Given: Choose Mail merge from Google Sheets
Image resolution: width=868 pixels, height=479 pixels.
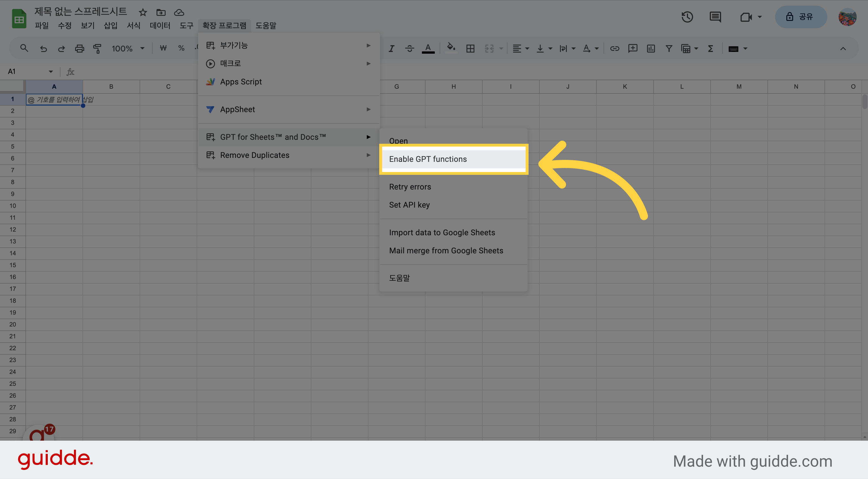Looking at the screenshot, I should click(453, 251).
